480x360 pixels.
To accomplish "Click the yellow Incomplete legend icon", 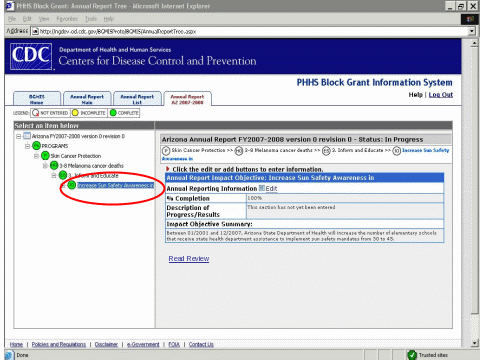I will click(x=75, y=113).
